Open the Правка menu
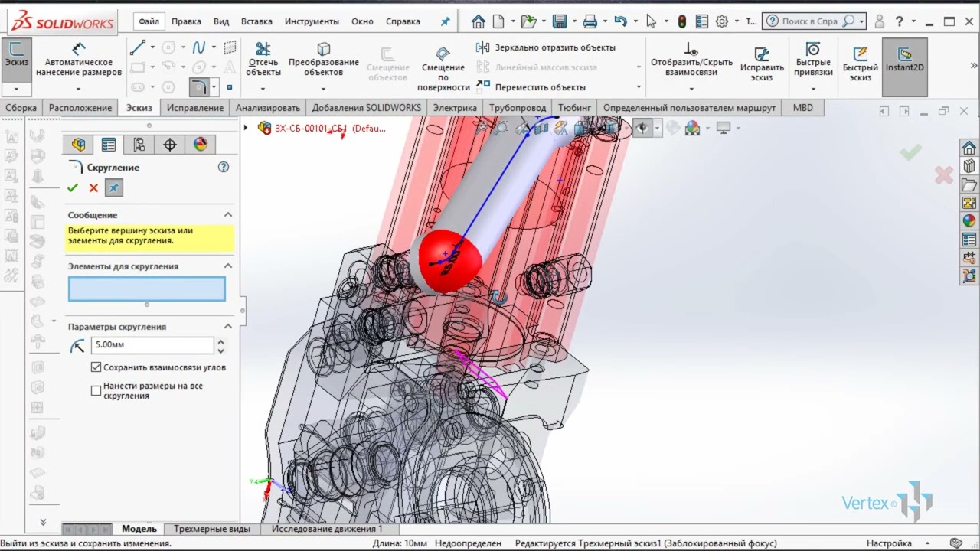This screenshot has height=551, width=980. click(187, 21)
